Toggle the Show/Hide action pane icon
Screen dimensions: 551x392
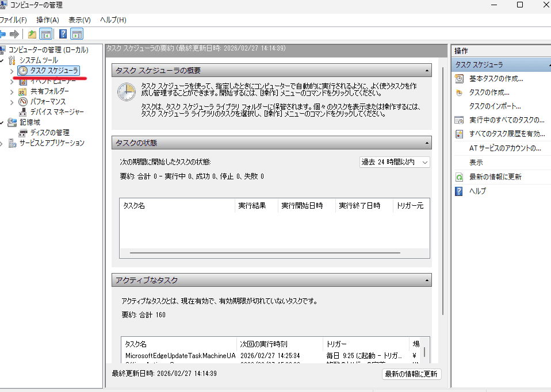(77, 34)
